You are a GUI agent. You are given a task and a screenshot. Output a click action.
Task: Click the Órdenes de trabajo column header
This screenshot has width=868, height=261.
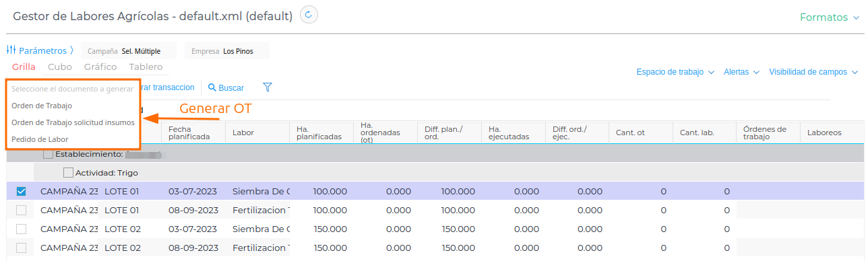click(x=768, y=133)
